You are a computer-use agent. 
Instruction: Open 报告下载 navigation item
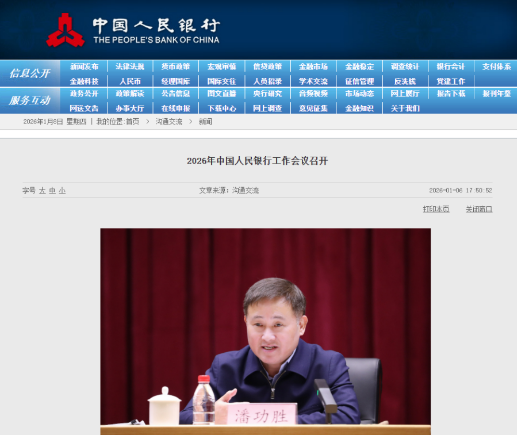coord(451,94)
